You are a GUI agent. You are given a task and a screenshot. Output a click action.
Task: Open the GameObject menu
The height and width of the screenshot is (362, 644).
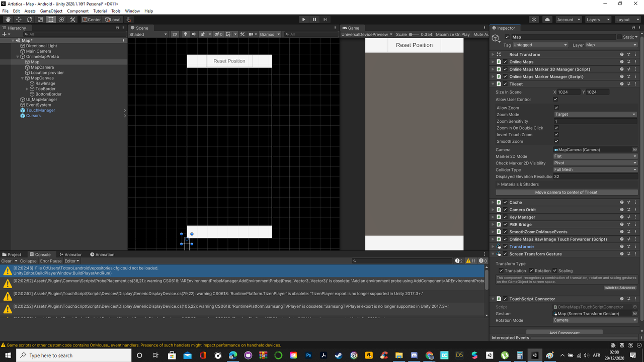tap(51, 11)
